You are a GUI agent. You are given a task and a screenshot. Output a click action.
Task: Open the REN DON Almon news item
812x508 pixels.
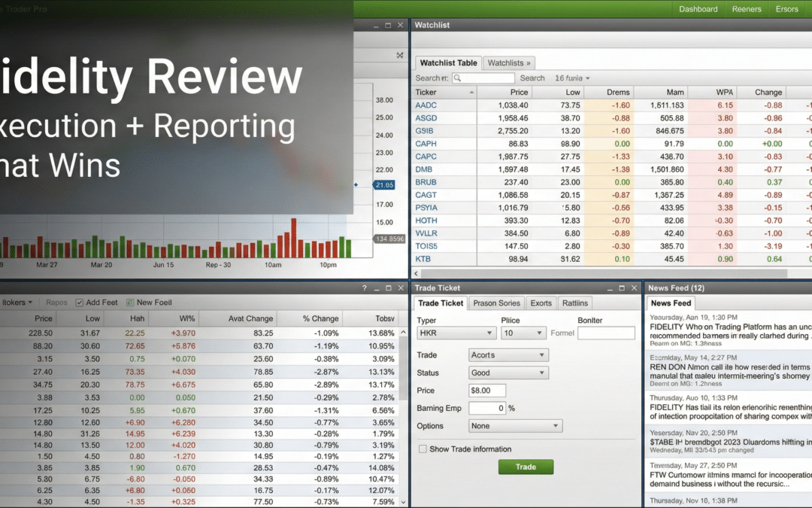[x=730, y=371]
